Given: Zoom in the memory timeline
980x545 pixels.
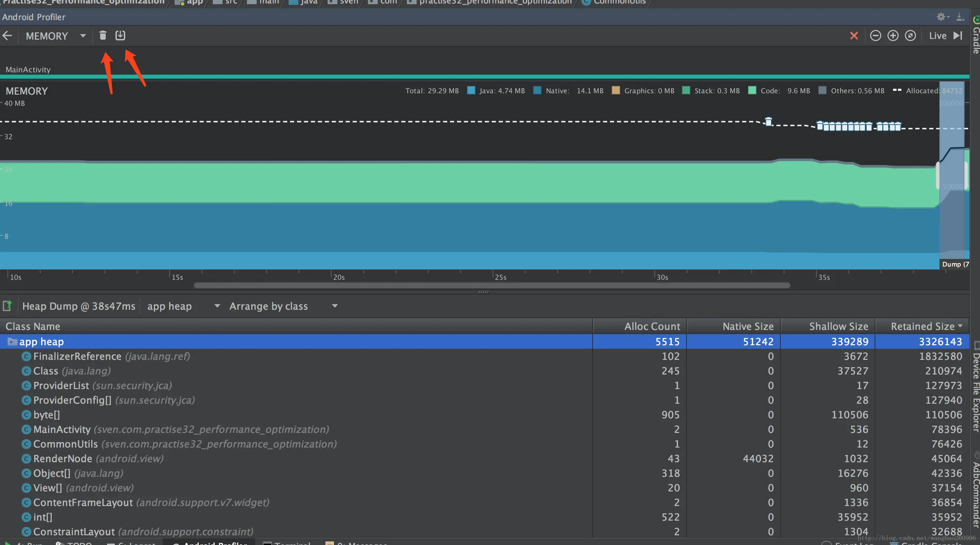Looking at the screenshot, I should coord(893,36).
